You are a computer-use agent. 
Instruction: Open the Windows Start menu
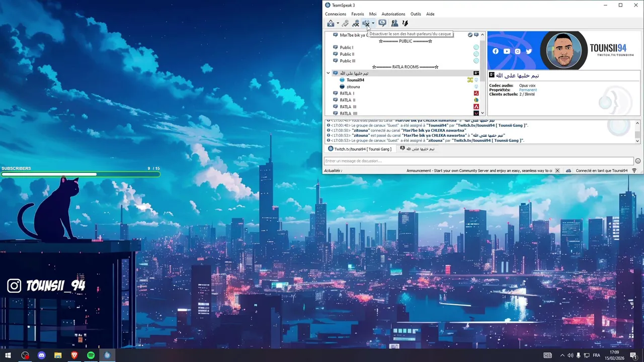[x=8, y=355]
